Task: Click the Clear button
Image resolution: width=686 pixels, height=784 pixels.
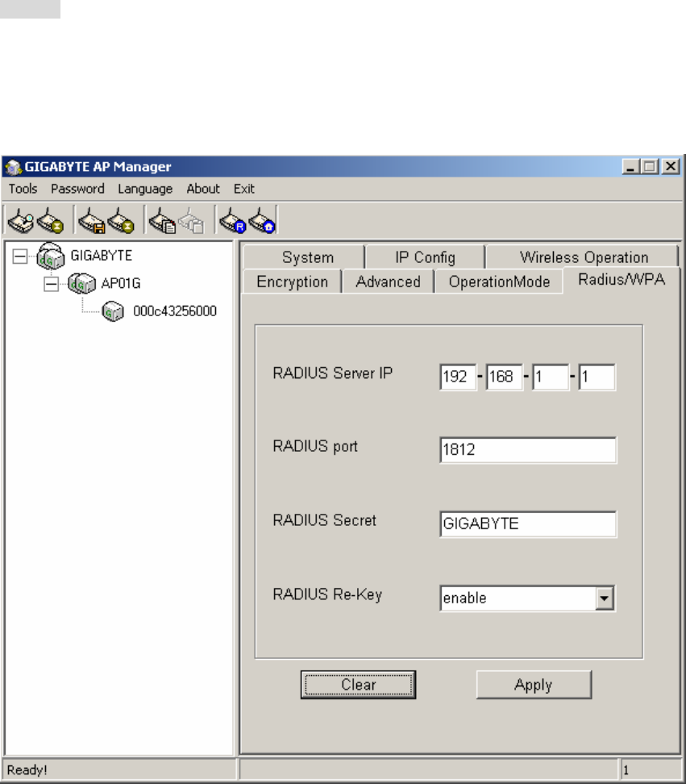Action: [358, 685]
